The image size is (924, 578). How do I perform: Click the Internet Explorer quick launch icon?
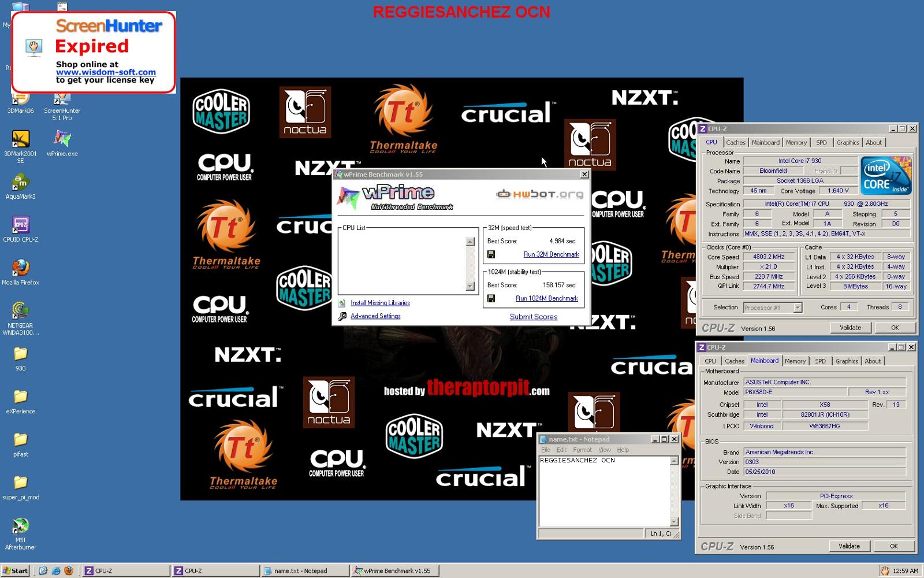(x=56, y=570)
